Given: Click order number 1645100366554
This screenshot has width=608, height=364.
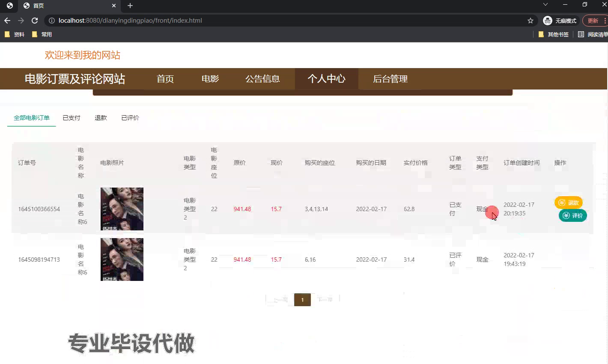Looking at the screenshot, I should (39, 209).
